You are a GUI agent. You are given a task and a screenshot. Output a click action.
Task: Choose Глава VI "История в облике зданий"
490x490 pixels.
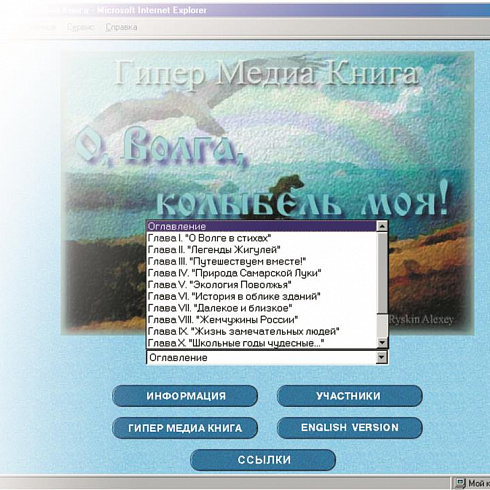pyautogui.click(x=262, y=296)
